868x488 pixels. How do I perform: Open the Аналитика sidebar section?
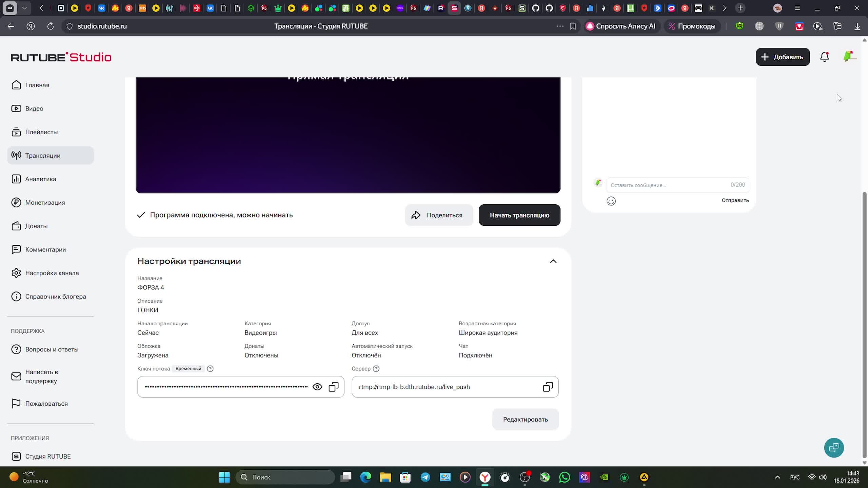coord(41,179)
